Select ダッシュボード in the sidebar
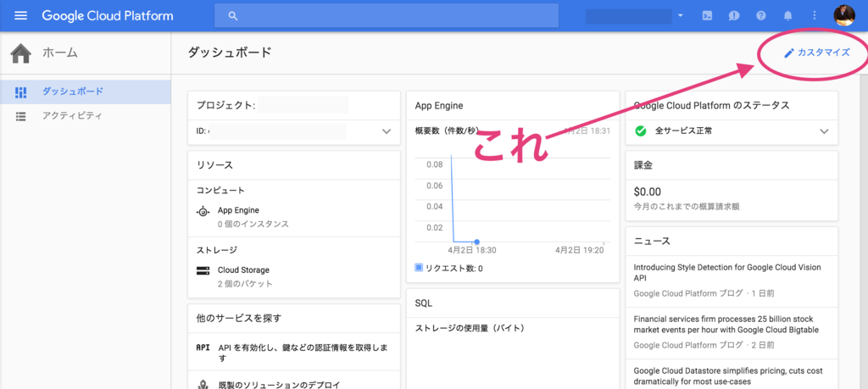868x389 pixels. pos(86,92)
